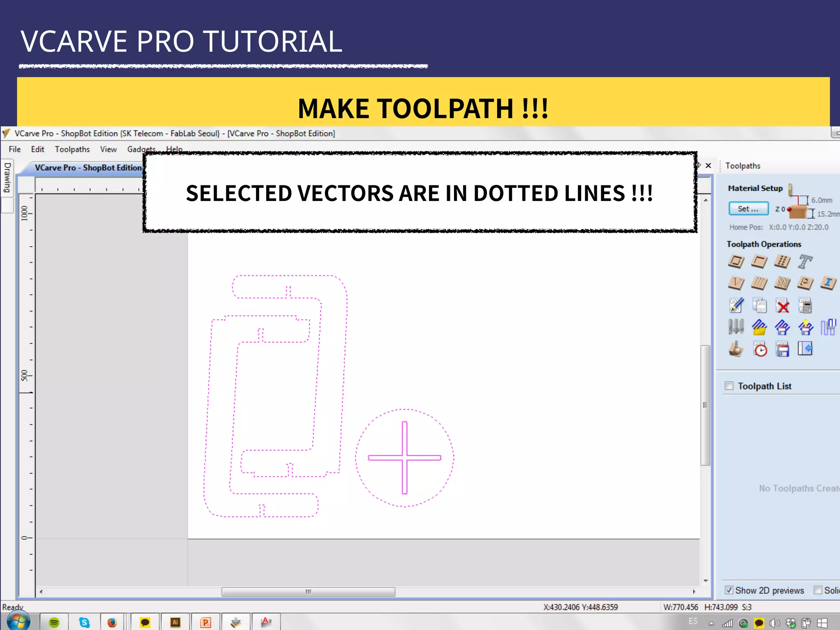Open the Edit menu
This screenshot has height=630, width=840.
click(38, 149)
